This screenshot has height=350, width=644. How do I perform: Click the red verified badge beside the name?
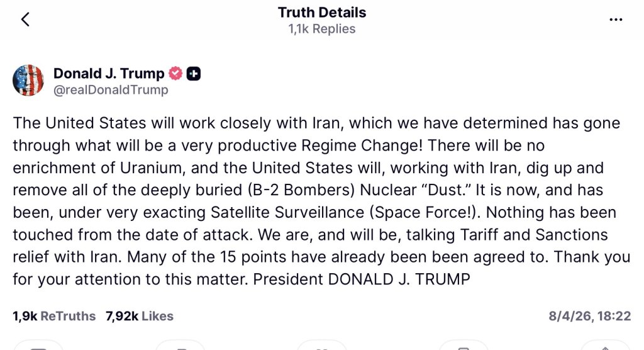point(175,74)
